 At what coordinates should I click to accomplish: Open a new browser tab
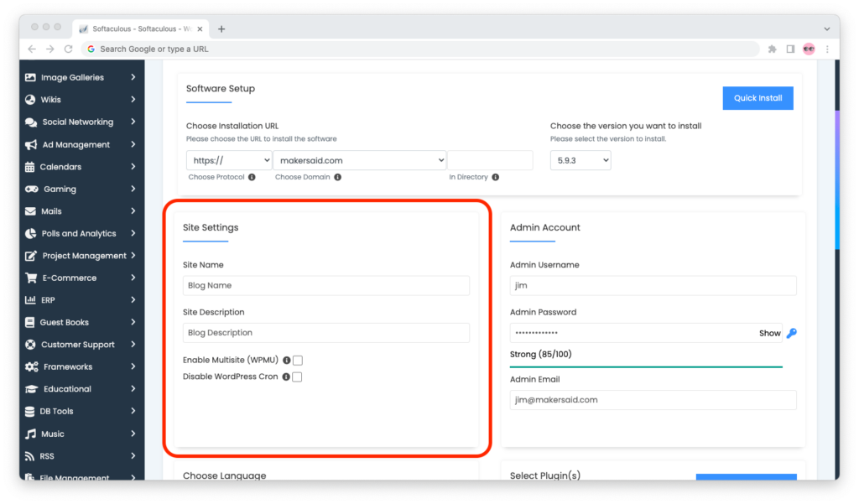pos(221,29)
